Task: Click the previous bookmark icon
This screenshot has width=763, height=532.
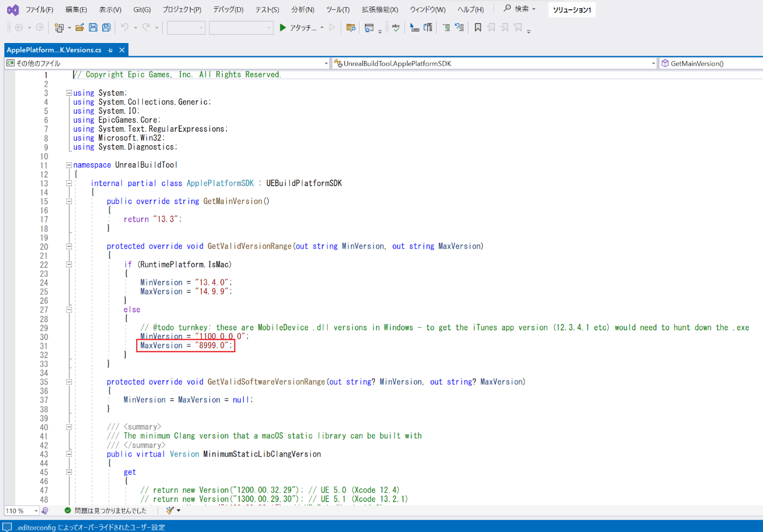Action: (x=491, y=27)
